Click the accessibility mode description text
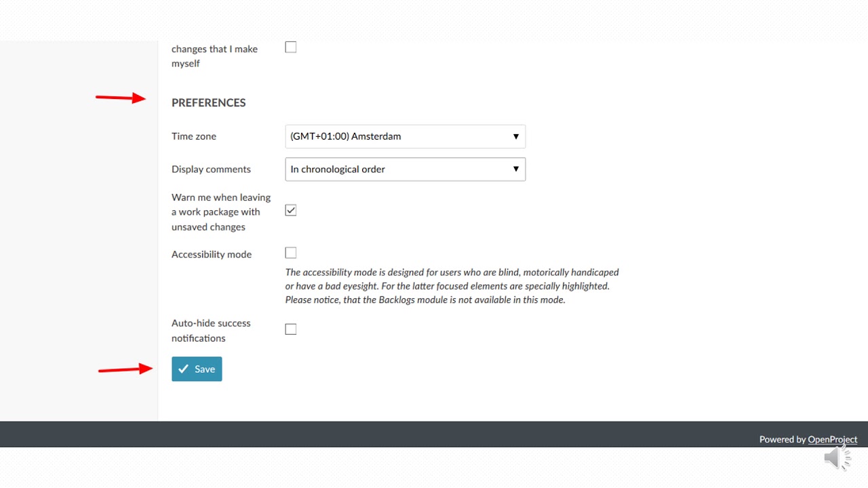 (x=452, y=286)
